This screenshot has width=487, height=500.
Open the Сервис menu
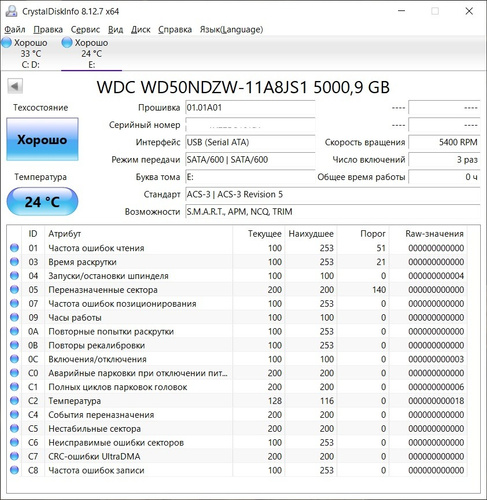tap(85, 30)
